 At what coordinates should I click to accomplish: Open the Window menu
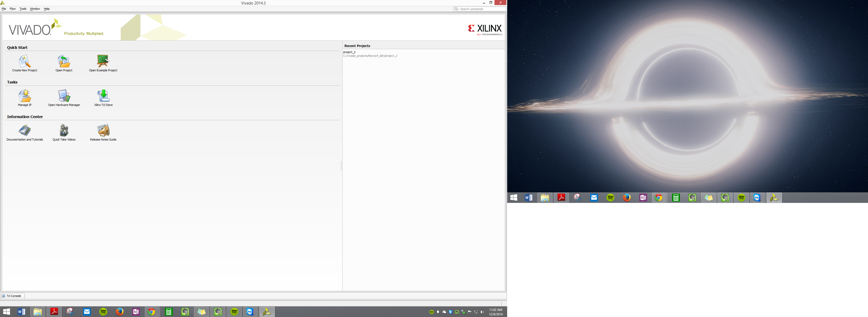35,9
